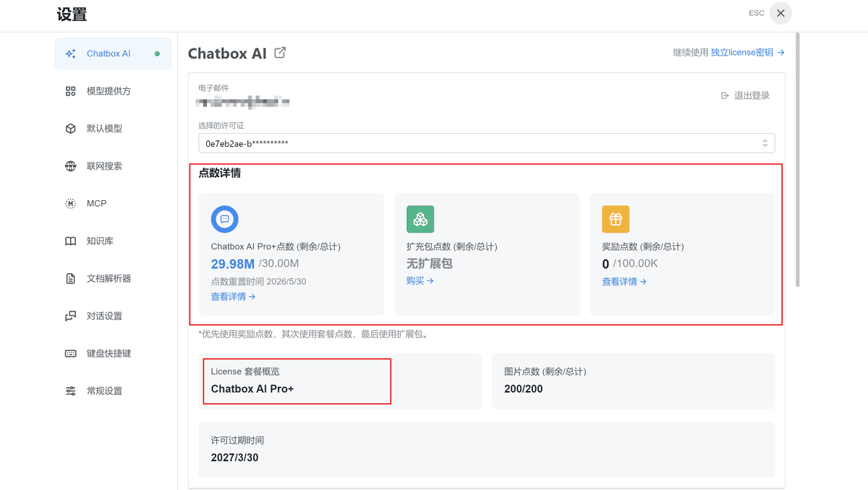Click the globe icon beside 联网搜索
Image resolution: width=868 pixels, height=490 pixels.
pyautogui.click(x=70, y=166)
